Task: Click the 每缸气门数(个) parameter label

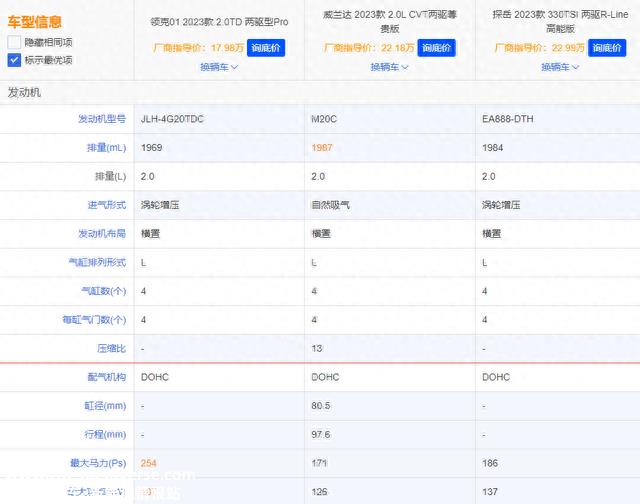Action: click(94, 320)
